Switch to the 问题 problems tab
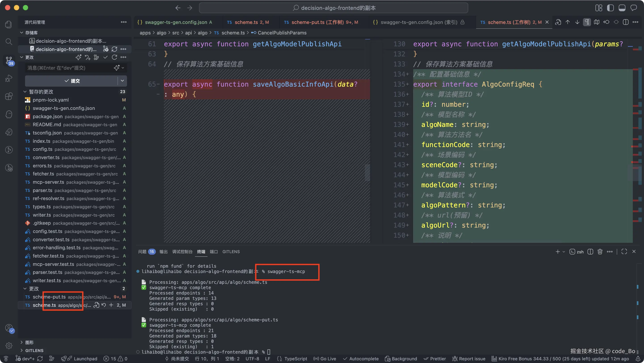Image resolution: width=644 pixels, height=363 pixels. 142,252
